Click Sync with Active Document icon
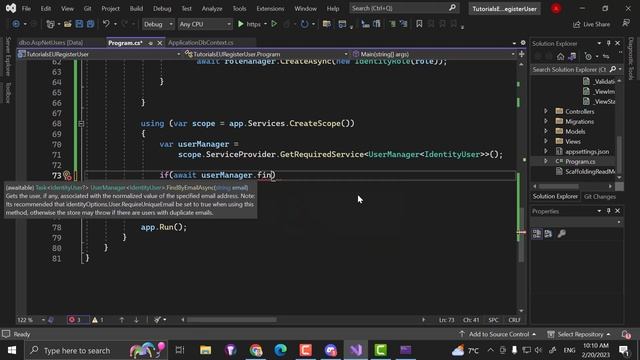 pyautogui.click(x=606, y=56)
